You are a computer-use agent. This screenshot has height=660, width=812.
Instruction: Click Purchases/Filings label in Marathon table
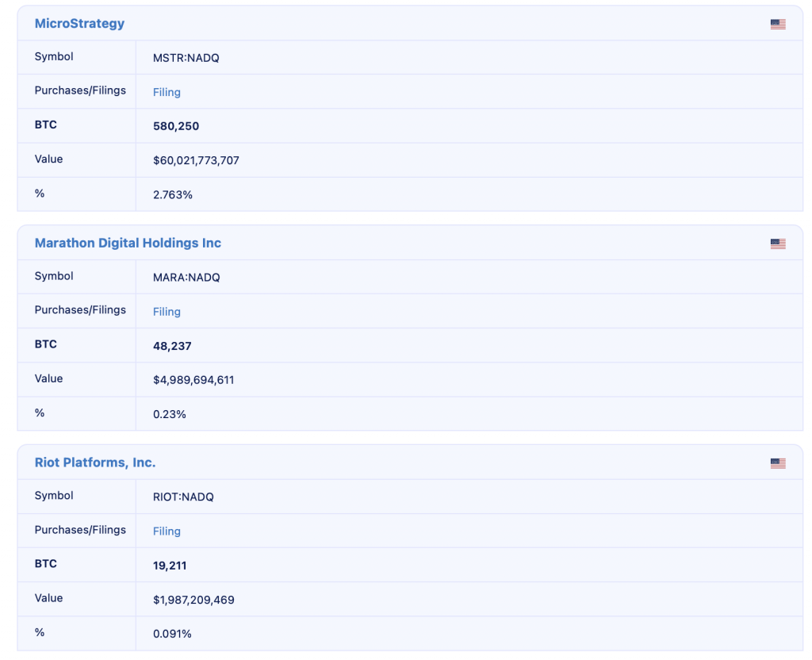[80, 310]
